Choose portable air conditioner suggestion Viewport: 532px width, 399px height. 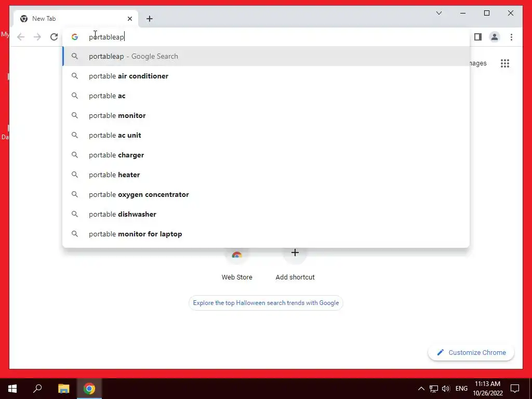pos(266,76)
